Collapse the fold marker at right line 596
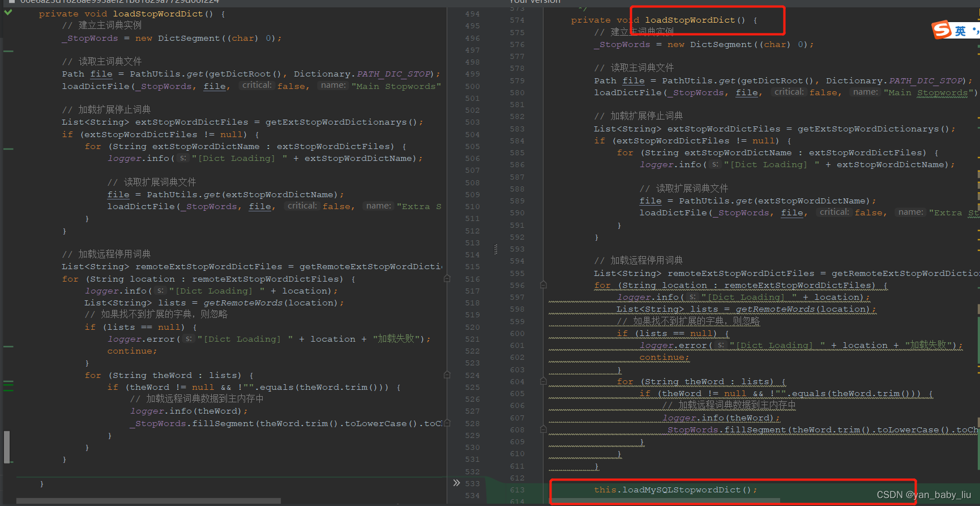Viewport: 980px width, 506px height. (543, 284)
